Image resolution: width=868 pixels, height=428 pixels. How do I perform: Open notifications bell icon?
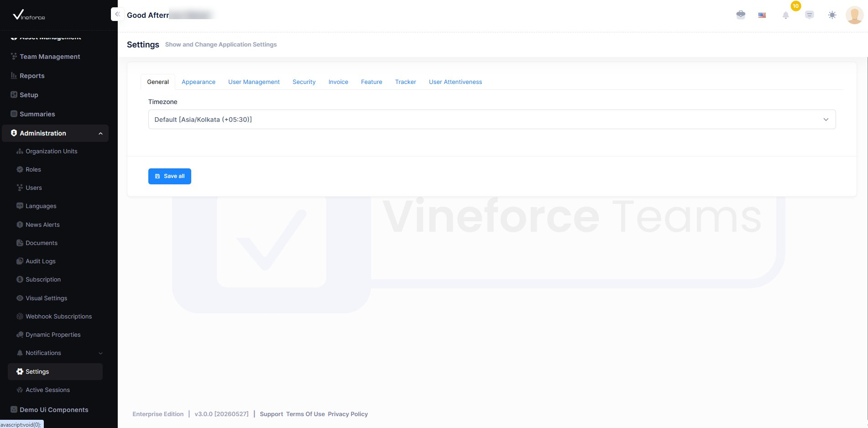[x=785, y=15]
